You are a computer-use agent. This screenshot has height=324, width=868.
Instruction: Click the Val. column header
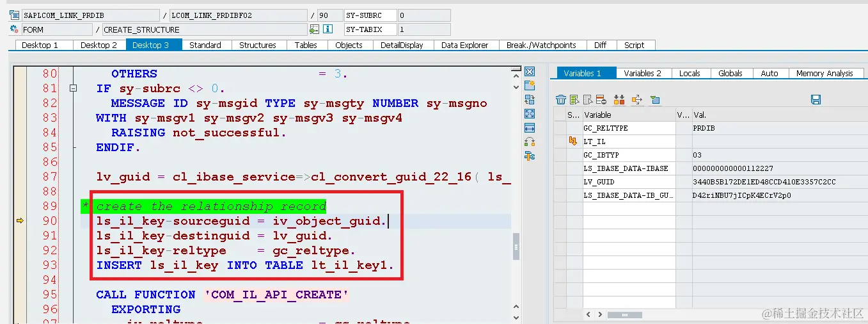779,115
